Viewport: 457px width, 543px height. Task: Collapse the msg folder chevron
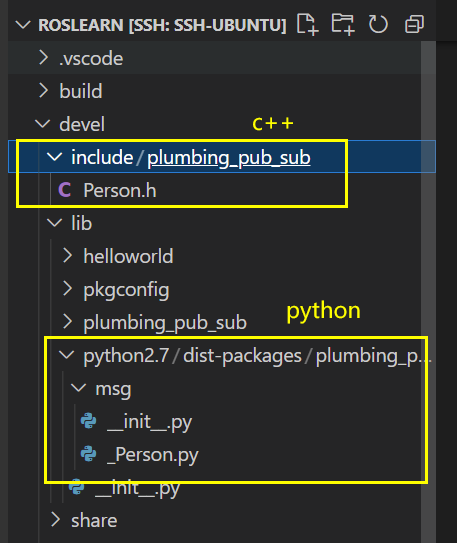(x=79, y=388)
